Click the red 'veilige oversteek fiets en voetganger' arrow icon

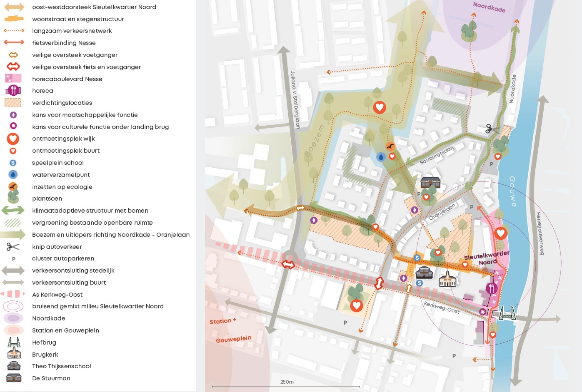click(13, 66)
